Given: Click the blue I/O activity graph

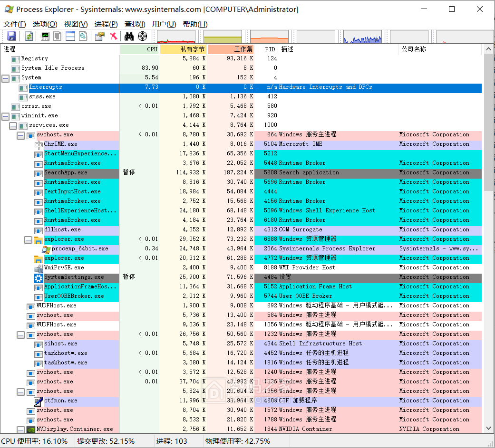Looking at the screenshot, I should [362, 37].
